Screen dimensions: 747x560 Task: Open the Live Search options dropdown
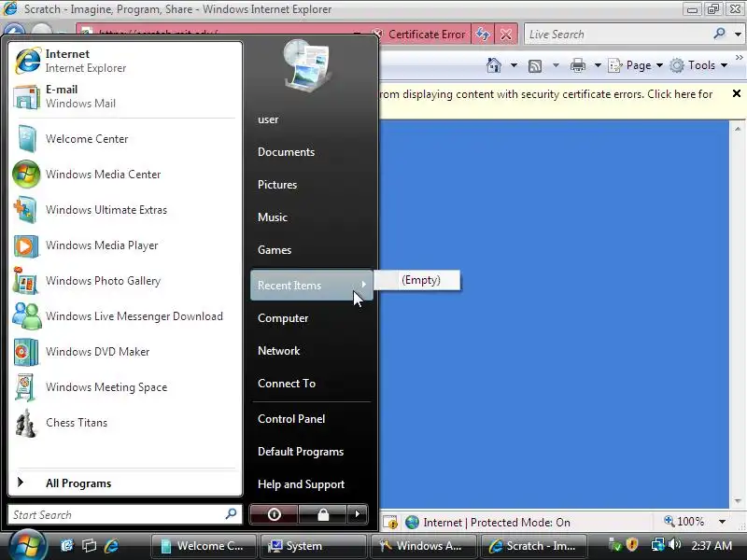click(x=738, y=35)
